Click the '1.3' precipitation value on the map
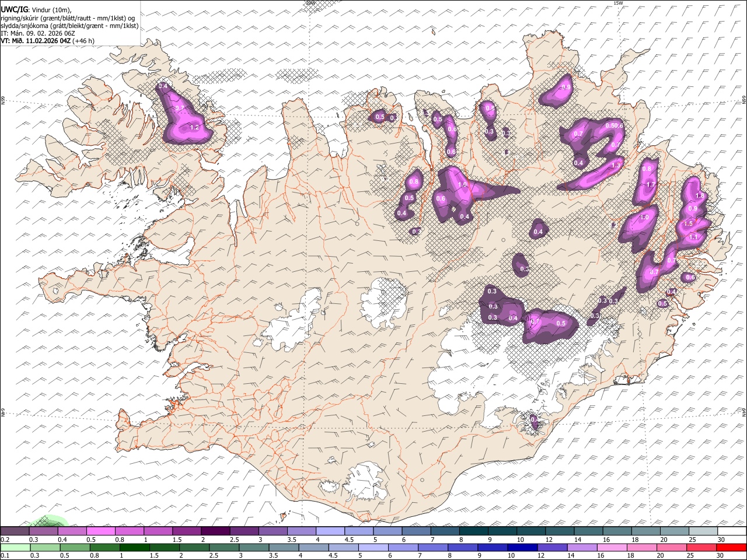This screenshot has height=560, width=747. [616, 166]
